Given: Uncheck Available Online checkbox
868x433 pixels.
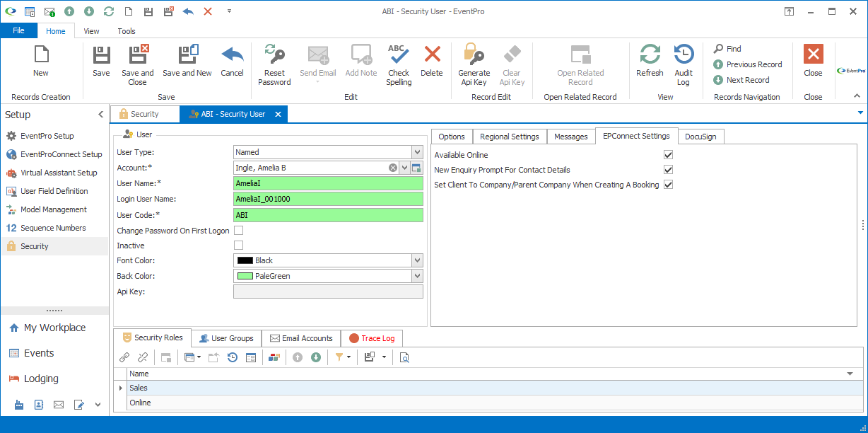Looking at the screenshot, I should tap(668, 155).
